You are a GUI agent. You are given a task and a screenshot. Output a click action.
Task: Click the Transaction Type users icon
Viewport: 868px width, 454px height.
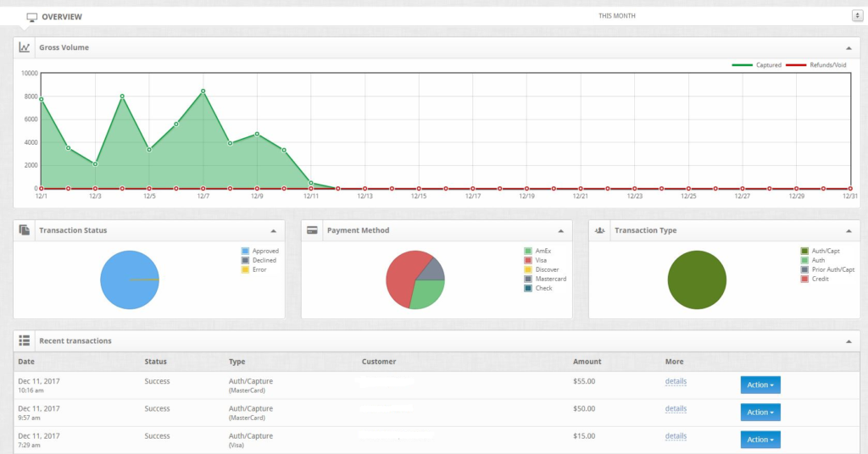coord(599,230)
